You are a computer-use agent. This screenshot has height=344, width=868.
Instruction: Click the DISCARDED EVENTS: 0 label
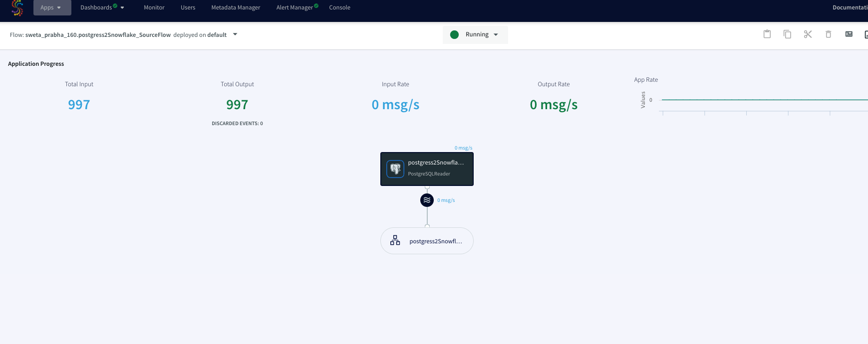coord(237,123)
